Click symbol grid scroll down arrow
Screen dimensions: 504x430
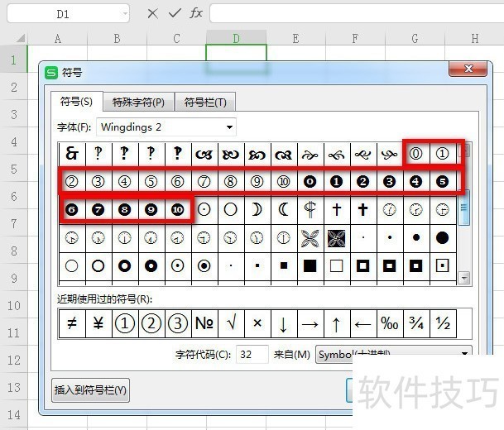click(463, 278)
